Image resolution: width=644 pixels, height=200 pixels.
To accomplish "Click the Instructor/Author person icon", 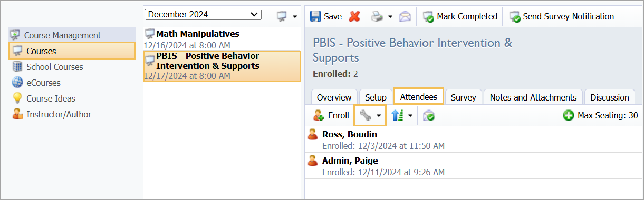I will [x=17, y=114].
